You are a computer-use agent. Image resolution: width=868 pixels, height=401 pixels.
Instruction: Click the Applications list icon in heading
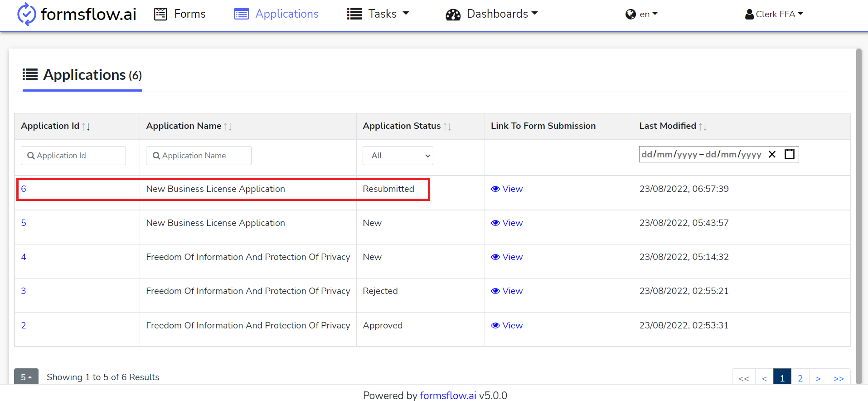(x=30, y=74)
